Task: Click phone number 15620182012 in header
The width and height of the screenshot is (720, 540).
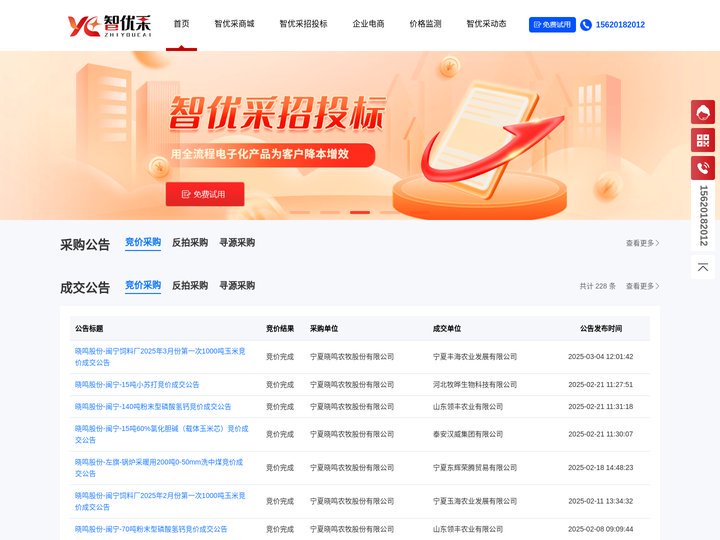Action: pos(620,25)
